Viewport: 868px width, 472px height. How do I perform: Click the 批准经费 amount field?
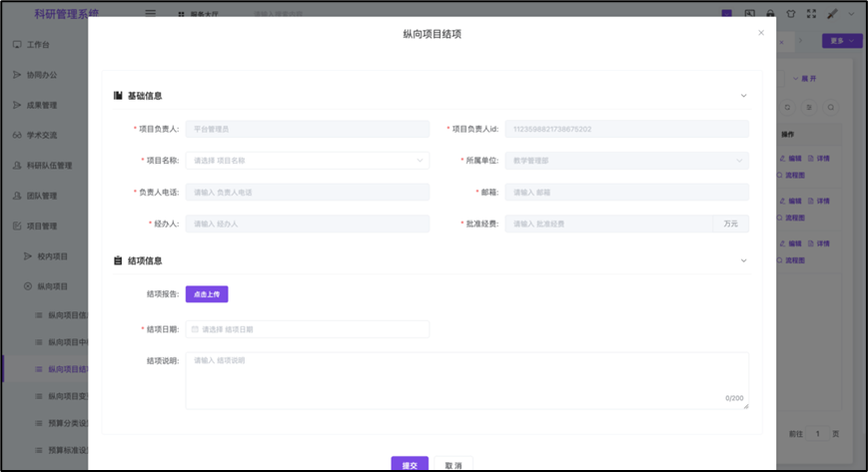click(x=609, y=225)
